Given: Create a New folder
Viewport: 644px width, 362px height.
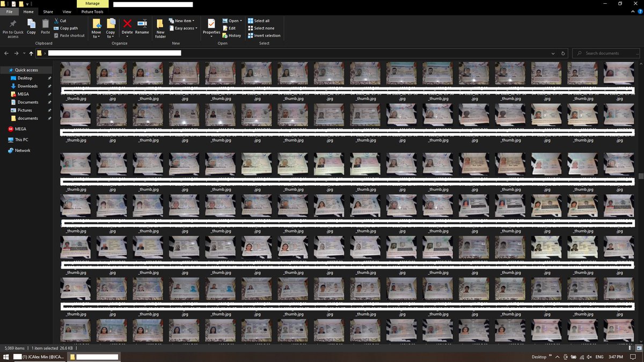Looking at the screenshot, I should point(160,27).
